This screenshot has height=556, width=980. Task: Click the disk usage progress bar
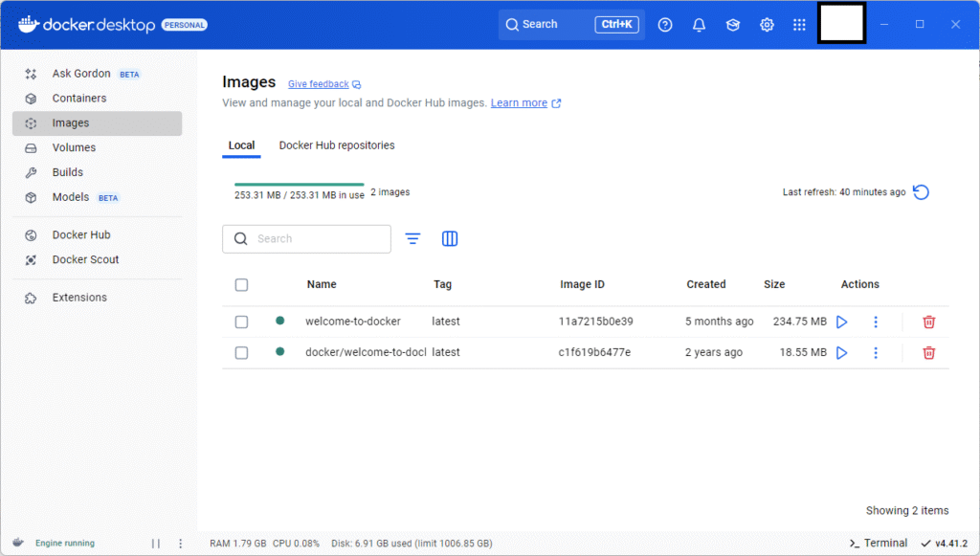299,185
